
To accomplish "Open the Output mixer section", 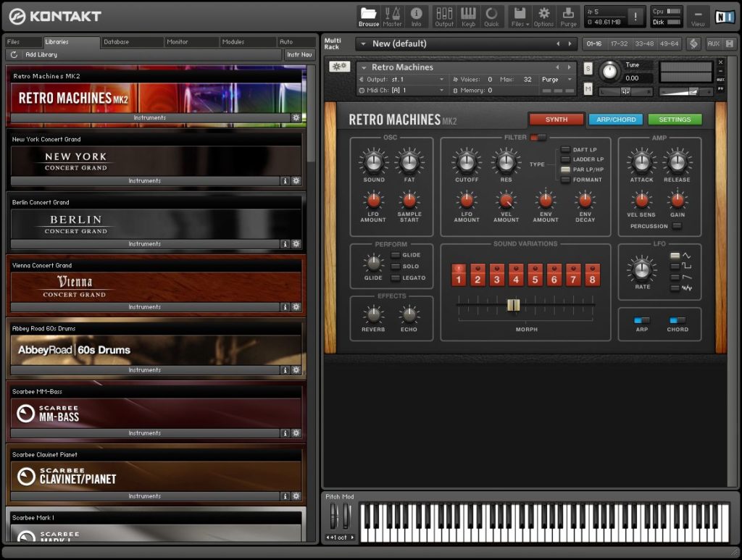I will (444, 16).
